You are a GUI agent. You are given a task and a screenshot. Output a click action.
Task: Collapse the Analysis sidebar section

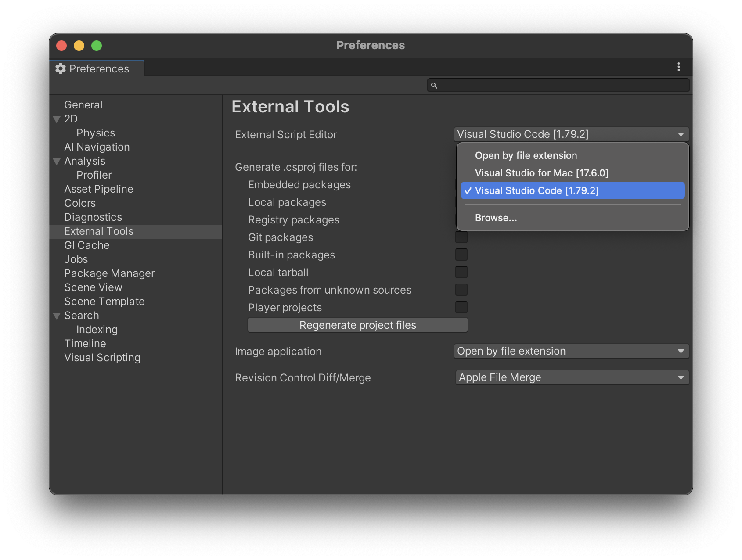click(56, 161)
